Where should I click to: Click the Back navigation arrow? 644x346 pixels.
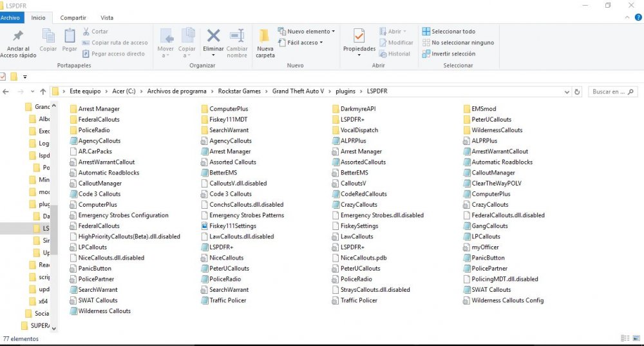click(x=6, y=91)
